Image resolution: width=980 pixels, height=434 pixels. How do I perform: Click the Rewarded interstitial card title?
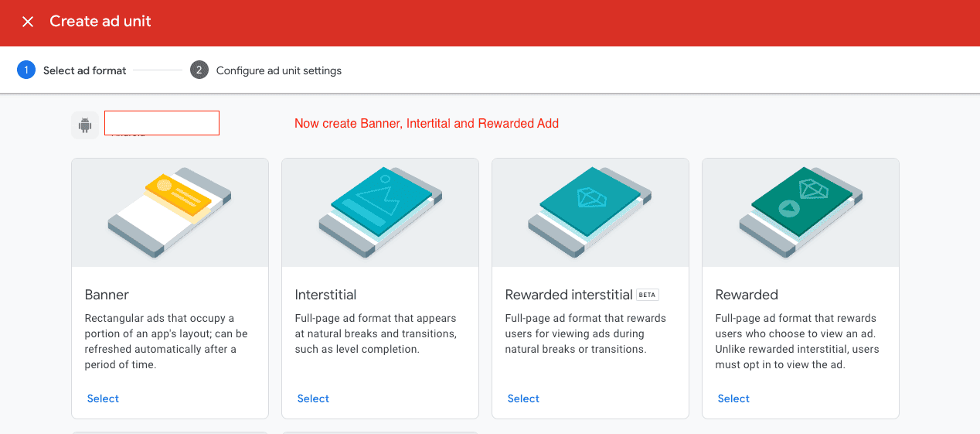click(568, 295)
